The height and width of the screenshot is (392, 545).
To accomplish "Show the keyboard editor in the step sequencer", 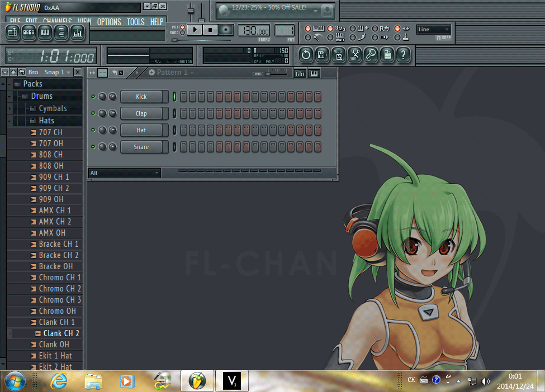I will pos(314,73).
